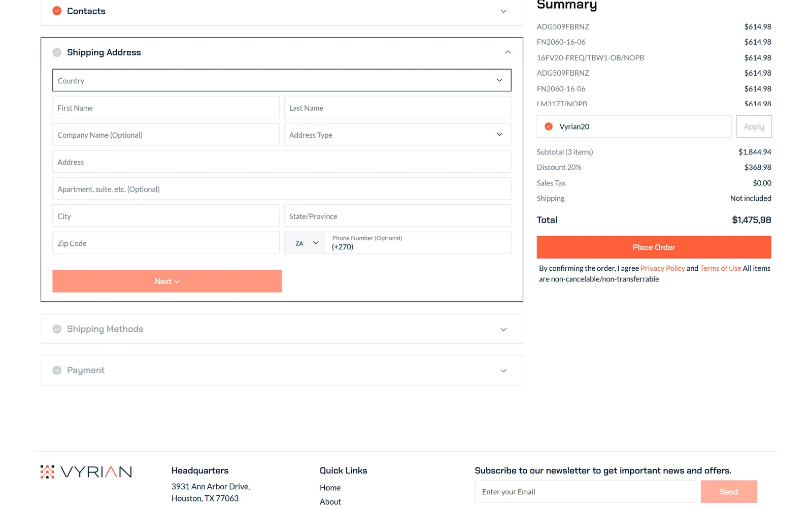Expand the Contacts section chevron
This screenshot has height=508, width=812.
(503, 11)
